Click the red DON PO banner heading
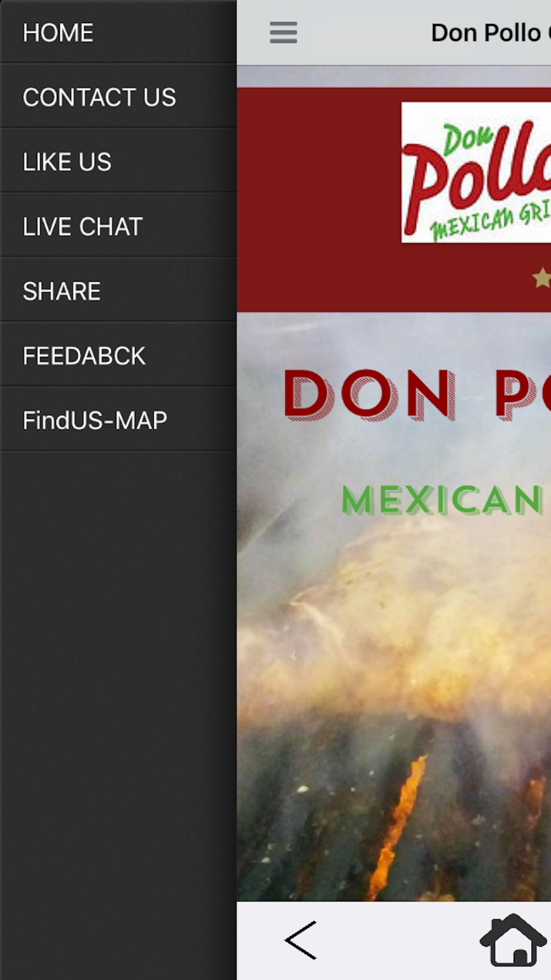Screen dimensions: 551x980 417,394
